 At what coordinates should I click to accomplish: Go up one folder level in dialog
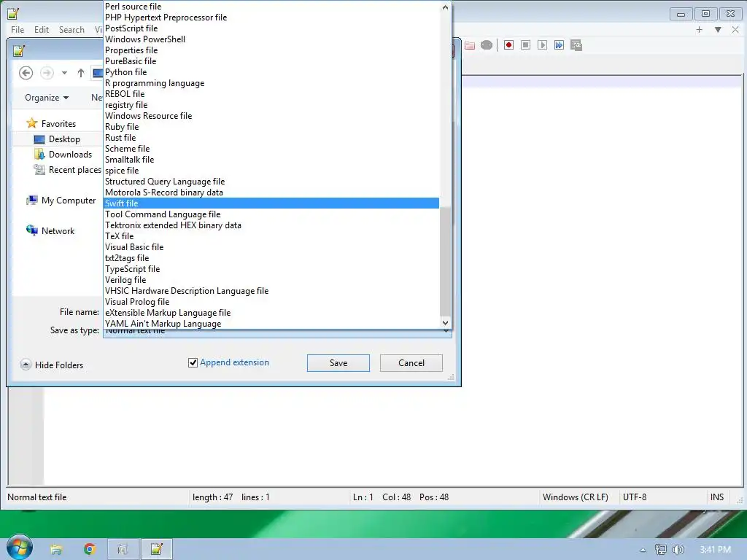pyautogui.click(x=81, y=73)
